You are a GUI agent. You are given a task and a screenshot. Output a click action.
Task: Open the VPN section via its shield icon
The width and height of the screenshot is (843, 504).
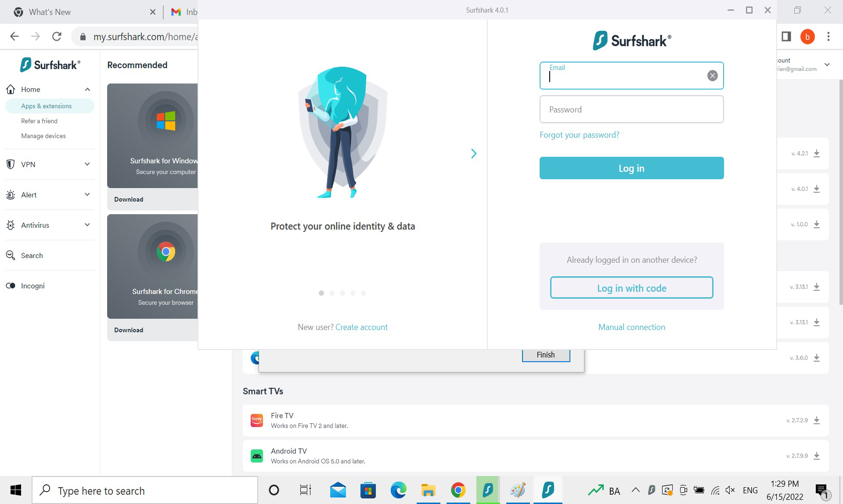[11, 164]
